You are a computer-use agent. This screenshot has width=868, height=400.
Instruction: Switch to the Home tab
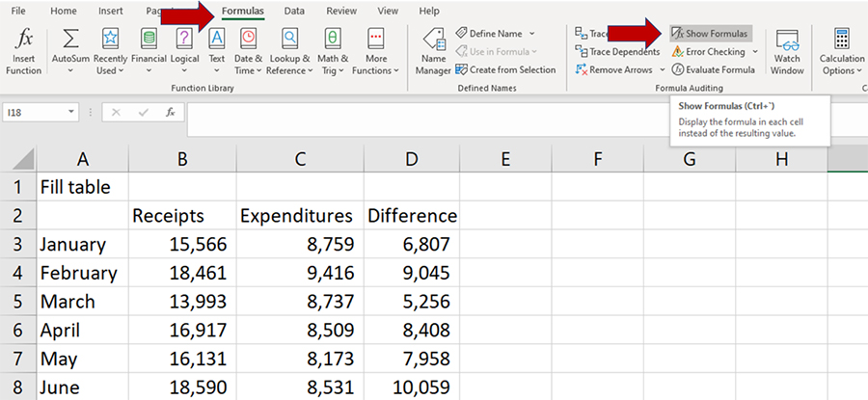pos(64,11)
